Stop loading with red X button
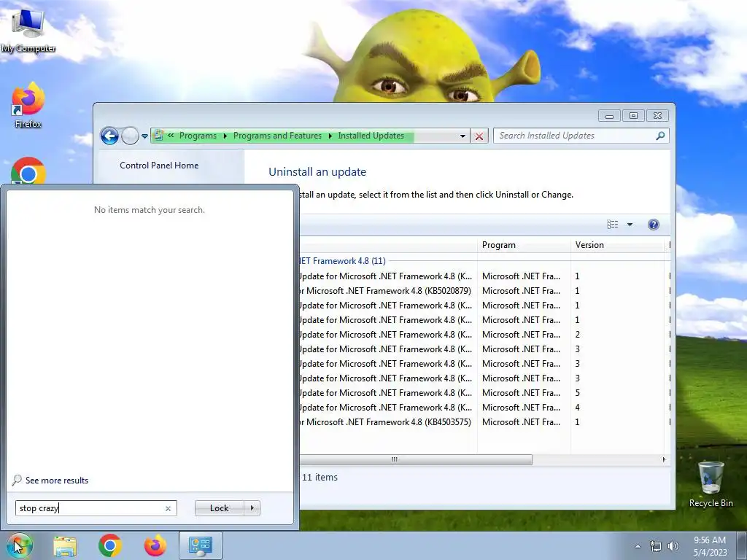This screenshot has height=560, width=747. point(479,136)
